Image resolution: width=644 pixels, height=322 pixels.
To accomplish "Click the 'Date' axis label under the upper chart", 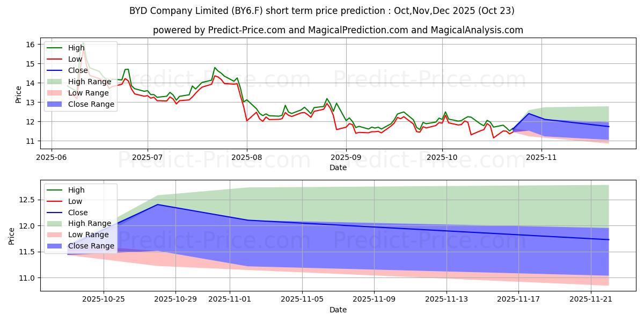I will (x=338, y=168).
